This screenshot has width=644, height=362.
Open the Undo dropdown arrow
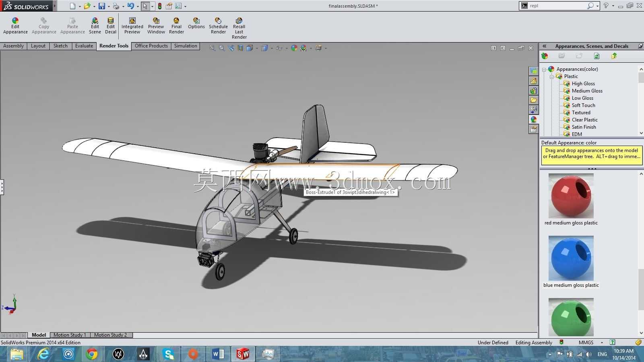(x=137, y=6)
